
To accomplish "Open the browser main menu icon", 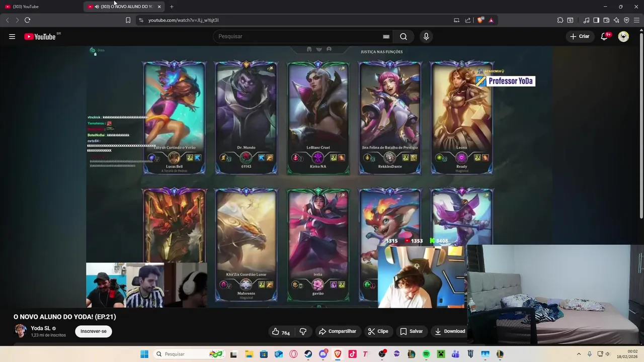I will (636, 20).
